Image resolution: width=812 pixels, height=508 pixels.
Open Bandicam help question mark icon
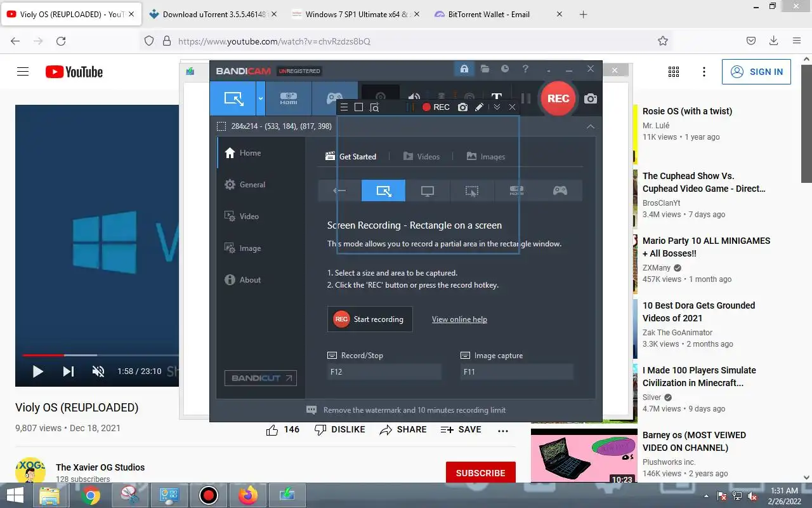(525, 69)
